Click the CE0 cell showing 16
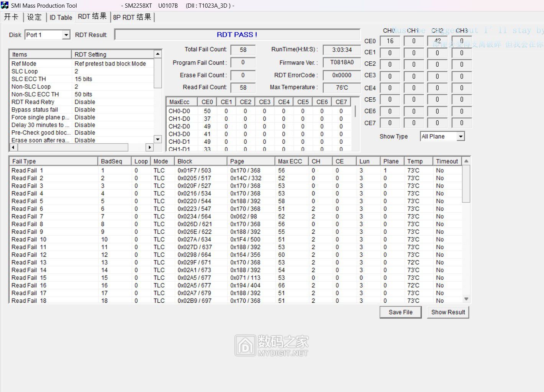This screenshot has height=392, width=544. [390, 41]
